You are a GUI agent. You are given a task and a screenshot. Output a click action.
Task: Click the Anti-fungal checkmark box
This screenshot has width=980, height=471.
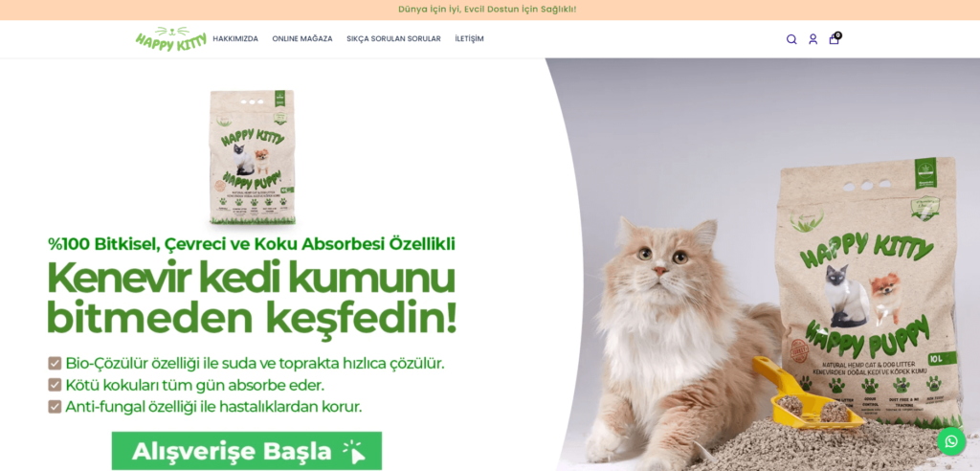(x=55, y=407)
